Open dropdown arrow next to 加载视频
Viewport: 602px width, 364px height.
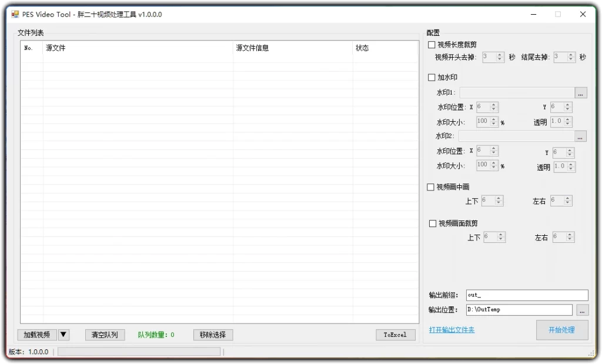click(63, 335)
